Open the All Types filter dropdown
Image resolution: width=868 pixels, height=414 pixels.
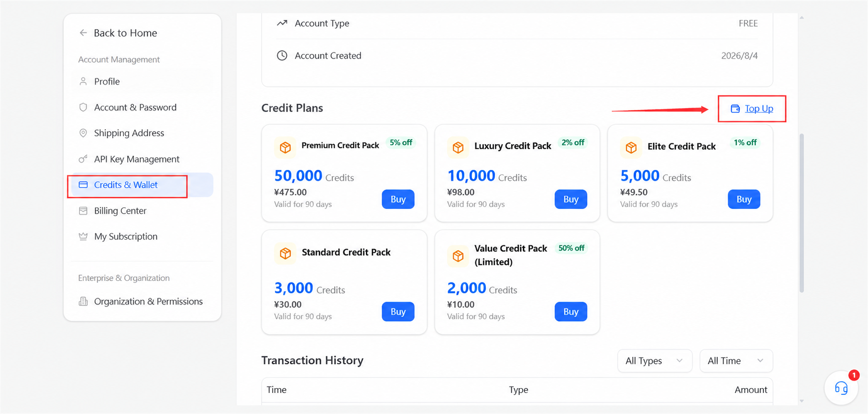(655, 361)
